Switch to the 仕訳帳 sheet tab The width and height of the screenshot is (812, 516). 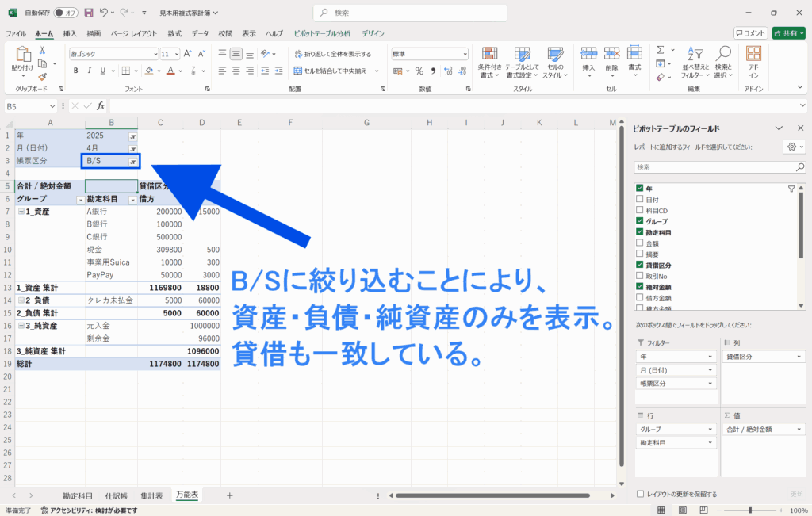pos(117,495)
